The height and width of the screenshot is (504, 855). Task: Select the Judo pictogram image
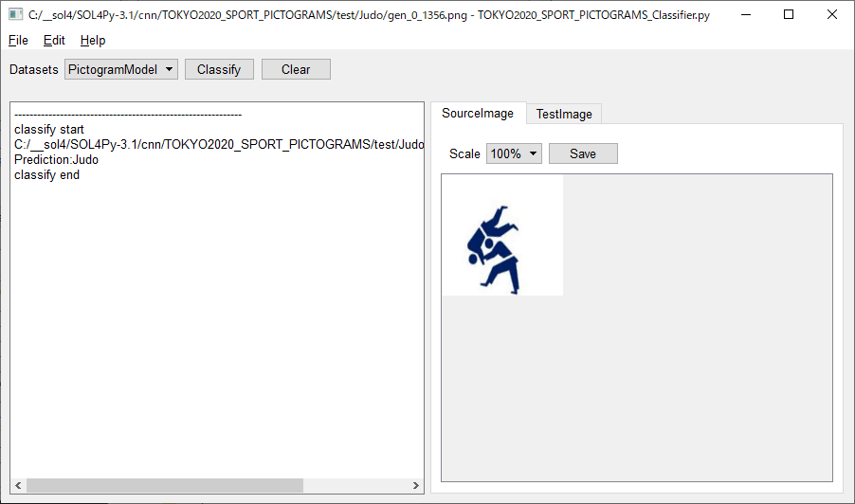502,235
